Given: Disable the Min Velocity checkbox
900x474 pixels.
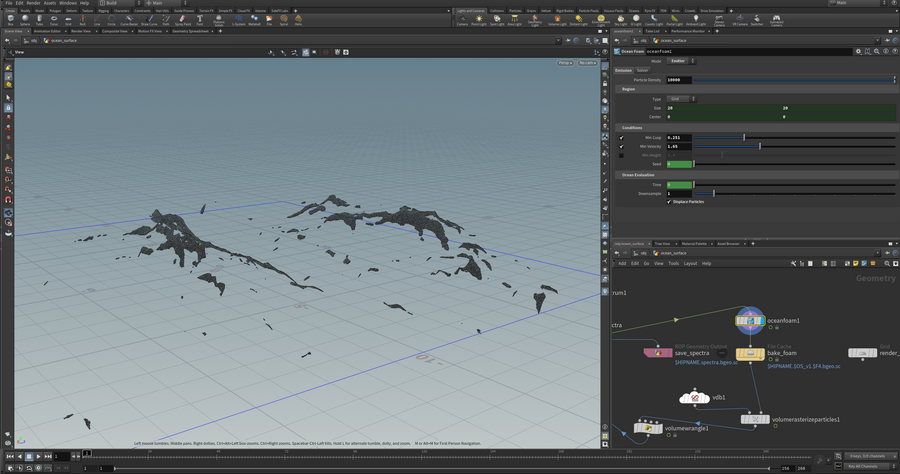Looking at the screenshot, I should [621, 146].
